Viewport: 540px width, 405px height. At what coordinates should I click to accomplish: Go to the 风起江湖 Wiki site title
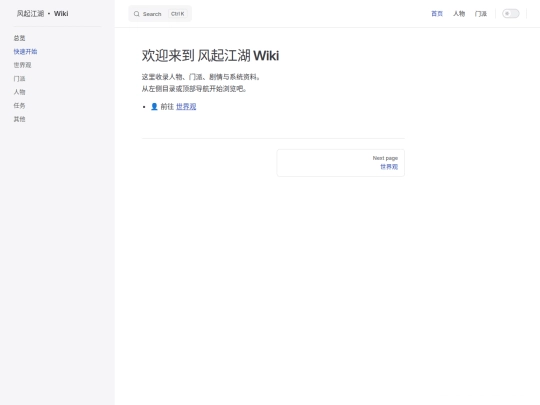[x=42, y=13]
